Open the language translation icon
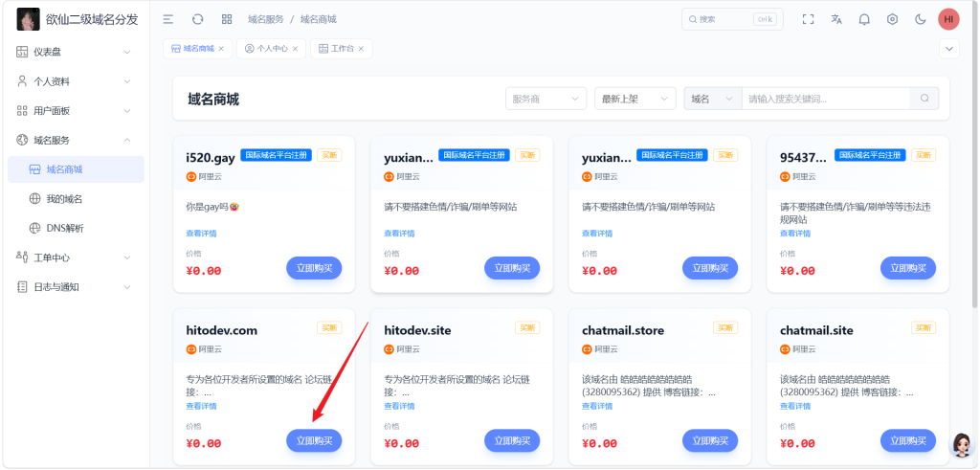This screenshot has height=470, width=980. tap(836, 19)
